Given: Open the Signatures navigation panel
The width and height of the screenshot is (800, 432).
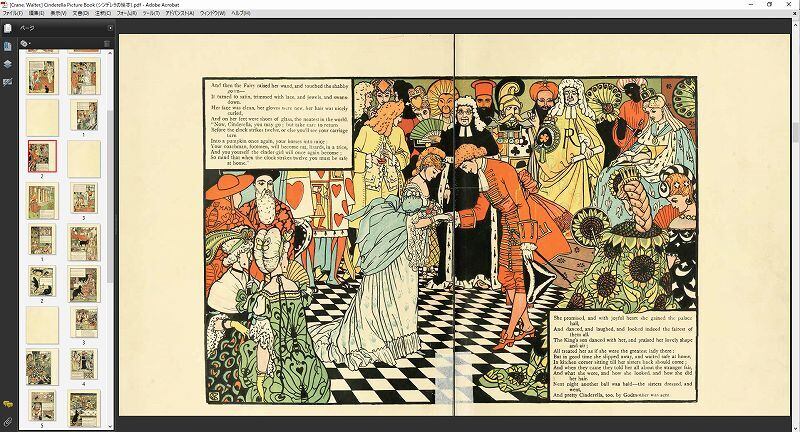Looking at the screenshot, I should (7, 82).
